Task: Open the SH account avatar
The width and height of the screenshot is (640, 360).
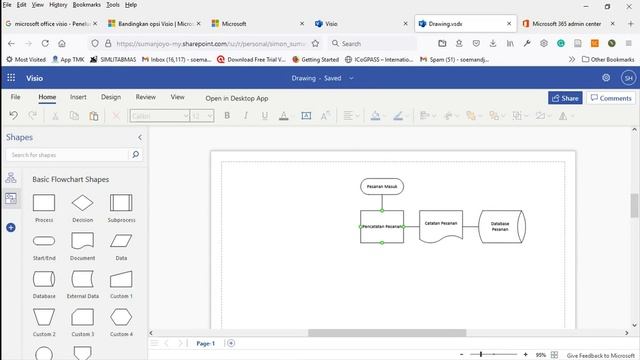Action: pos(628,78)
